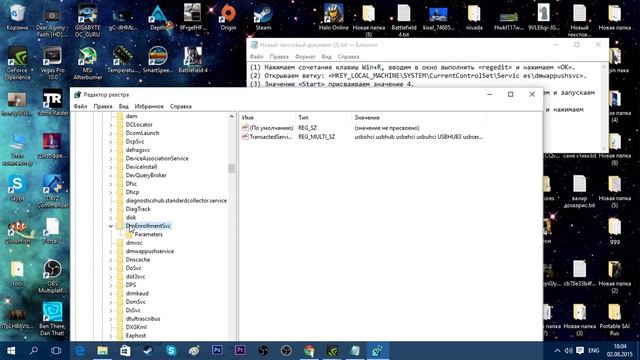Open Правка menu in Registry Editor
This screenshot has width=640, height=360.
tap(103, 106)
